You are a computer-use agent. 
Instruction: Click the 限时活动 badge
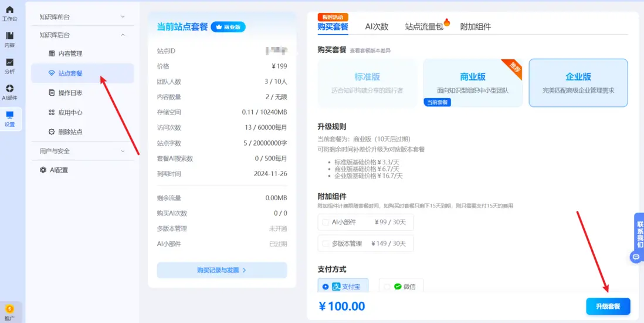[333, 17]
